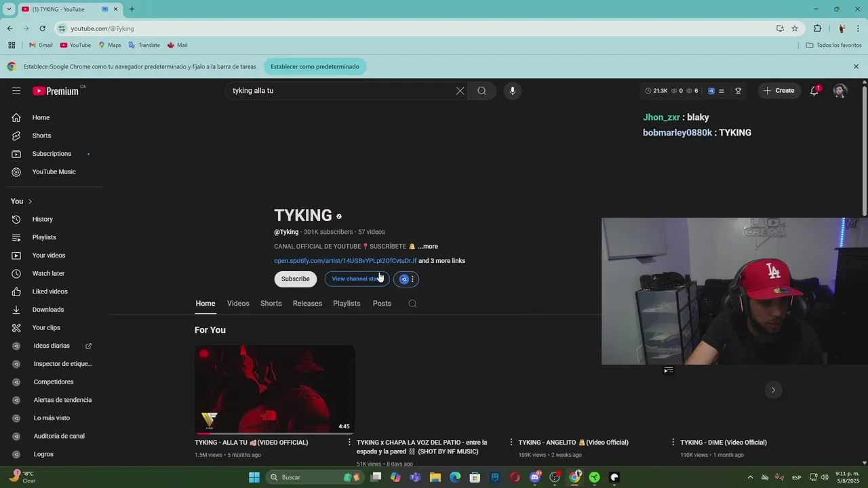Open and 3 more links
The image size is (868, 488).
(441, 261)
